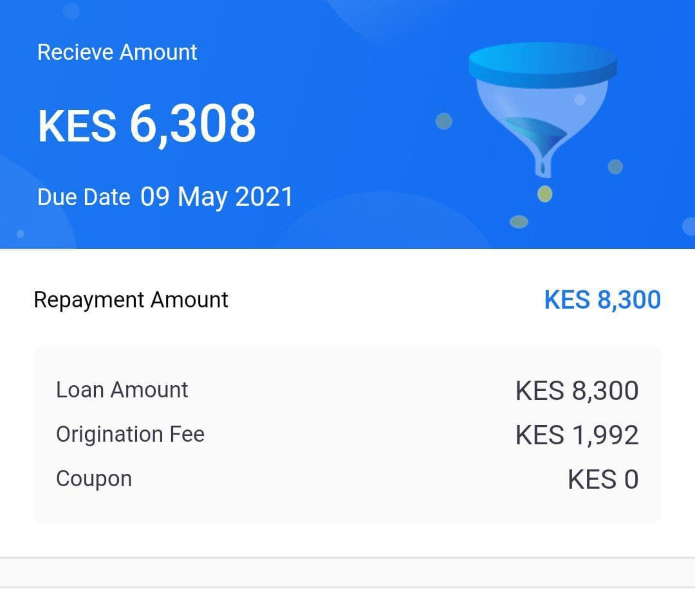Tap the teal dot right of funnel
Viewport: 695px width, 616px height.
[615, 167]
